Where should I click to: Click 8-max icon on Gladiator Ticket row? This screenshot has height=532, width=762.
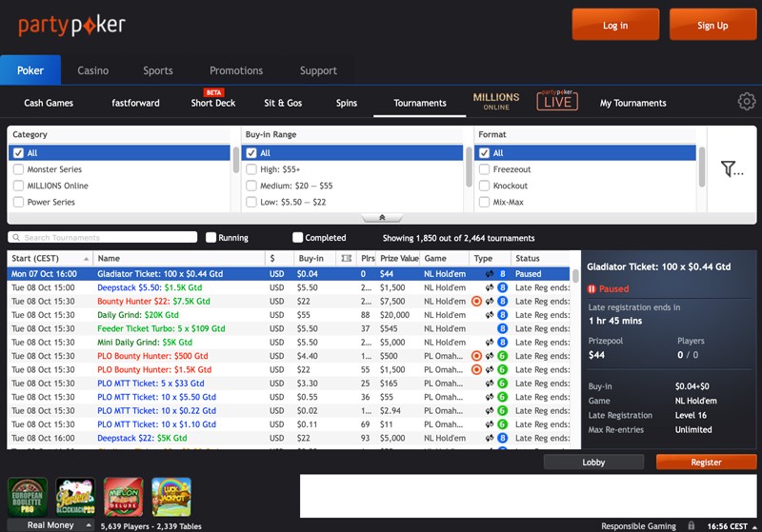click(x=503, y=274)
